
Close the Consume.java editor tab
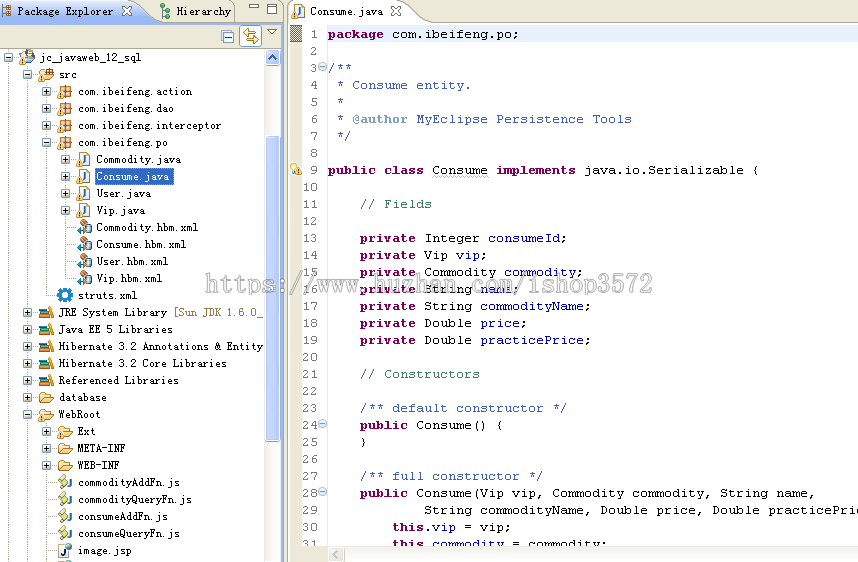tap(396, 10)
